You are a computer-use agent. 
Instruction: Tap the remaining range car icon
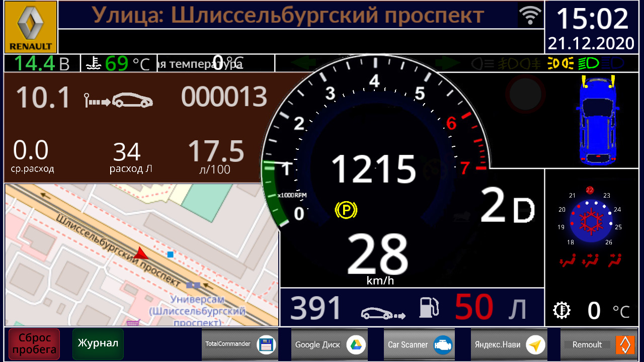[x=383, y=313]
